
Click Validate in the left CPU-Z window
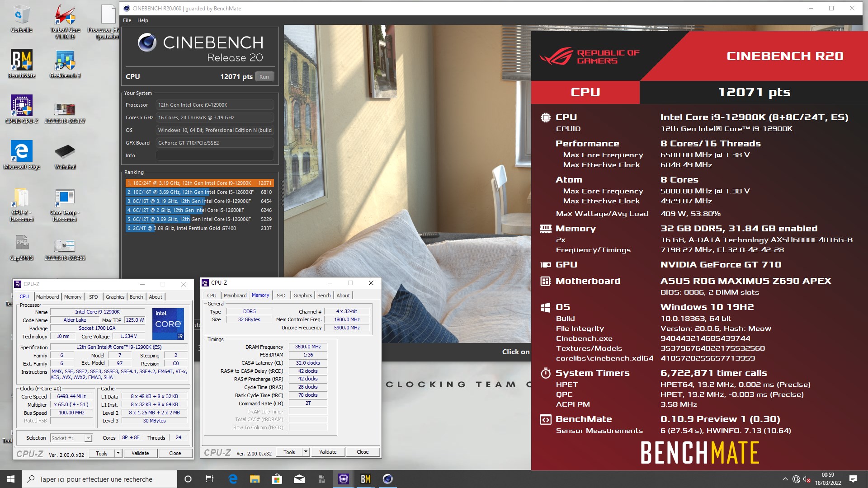pyautogui.click(x=140, y=453)
